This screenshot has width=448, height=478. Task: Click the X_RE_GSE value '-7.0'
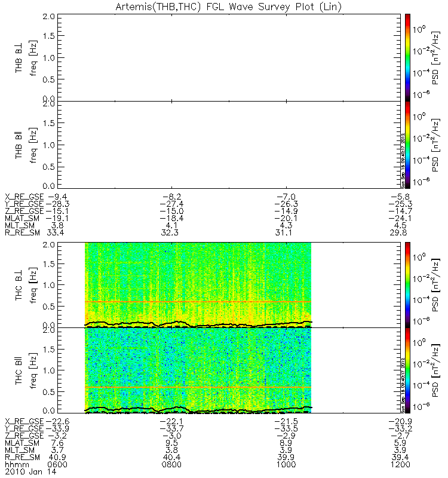coord(286,197)
